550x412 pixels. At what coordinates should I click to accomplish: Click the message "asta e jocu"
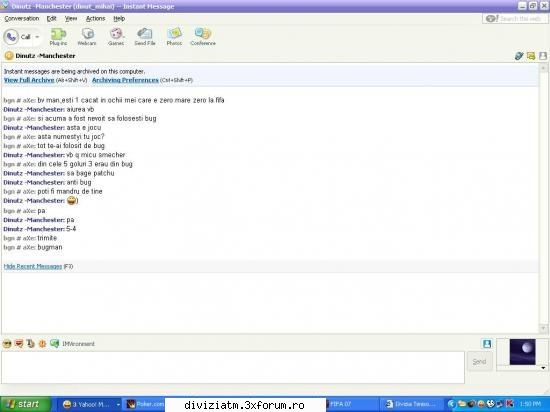click(84, 128)
